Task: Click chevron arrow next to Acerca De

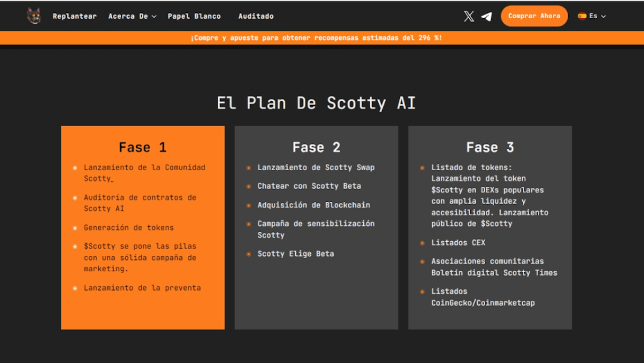Action: tap(154, 17)
